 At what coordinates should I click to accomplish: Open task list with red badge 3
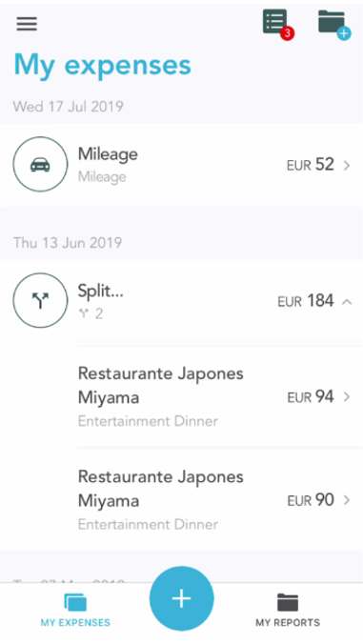point(278,24)
